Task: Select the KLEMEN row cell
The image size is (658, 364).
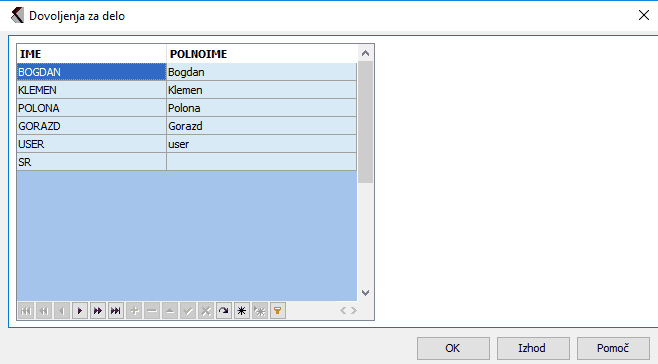Action: 91,90
